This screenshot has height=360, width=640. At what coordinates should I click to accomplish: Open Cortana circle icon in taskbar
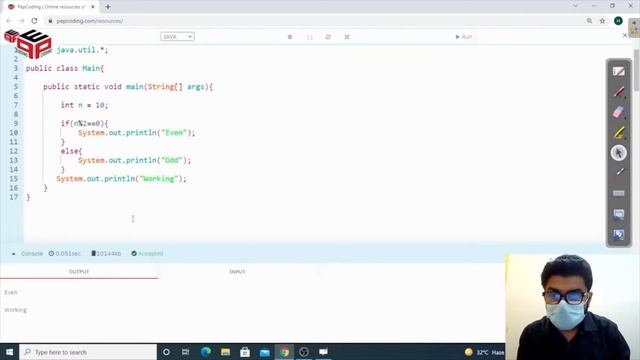click(166, 352)
